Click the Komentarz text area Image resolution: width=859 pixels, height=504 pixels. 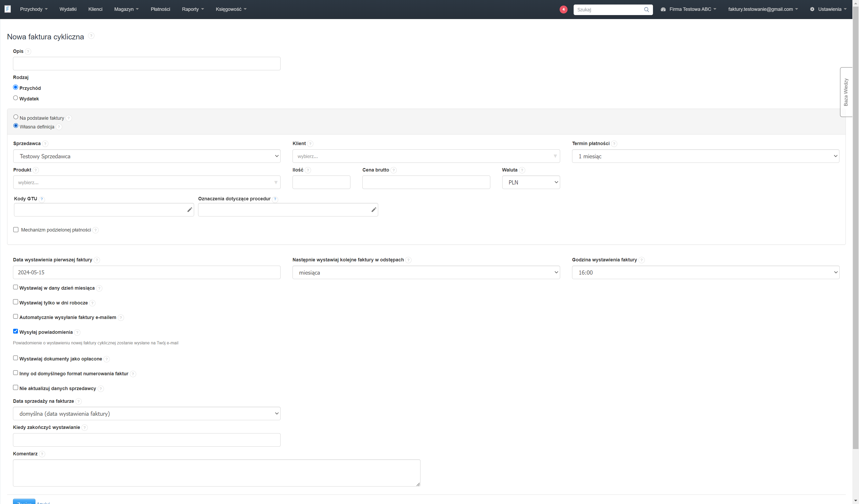(216, 473)
